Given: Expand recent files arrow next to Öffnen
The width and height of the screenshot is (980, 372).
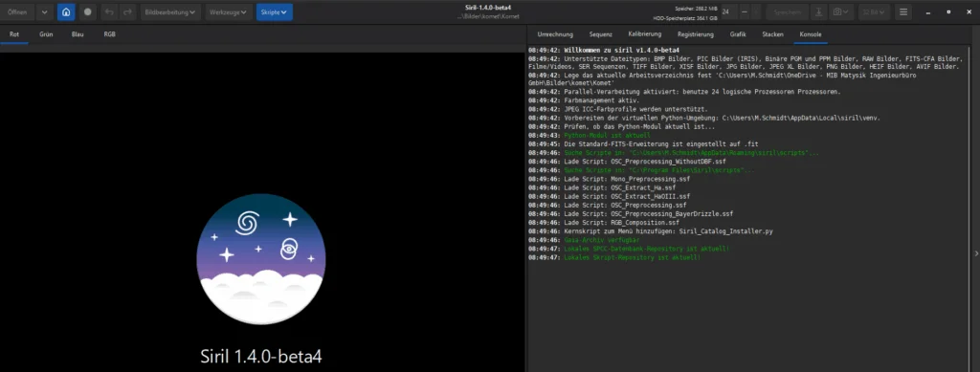Looking at the screenshot, I should 44,11.
